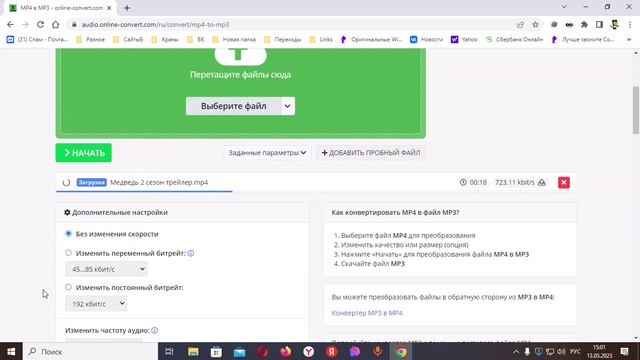This screenshot has height=360, width=640.
Task: Open 'Краны' bookmarks folder
Action: pyautogui.click(x=166, y=39)
